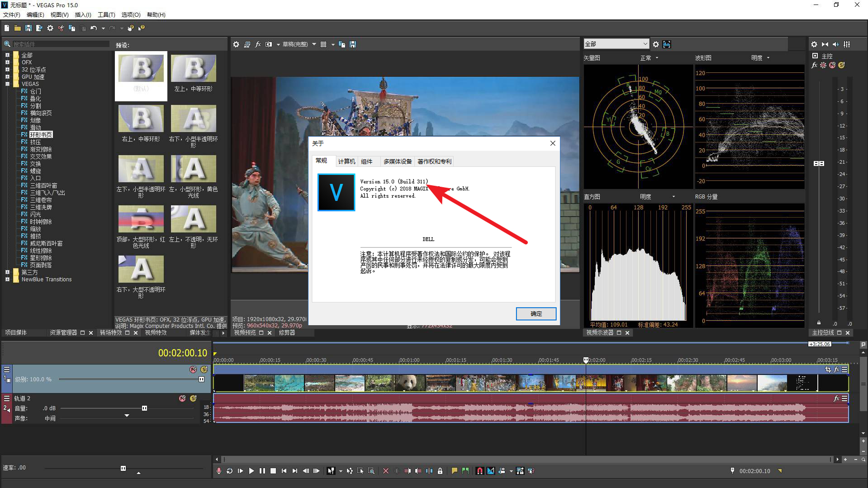Play timeline from cursor
868x488 pixels.
(x=251, y=471)
